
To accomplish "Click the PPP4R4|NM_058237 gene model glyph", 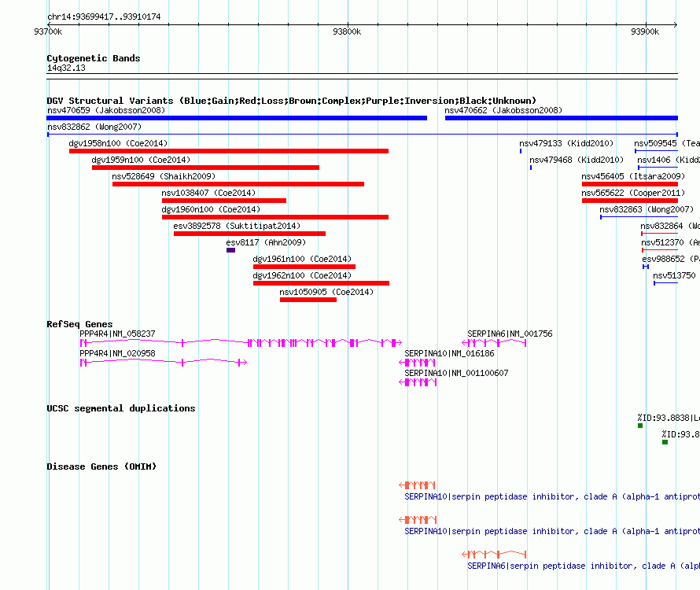I will [x=241, y=342].
